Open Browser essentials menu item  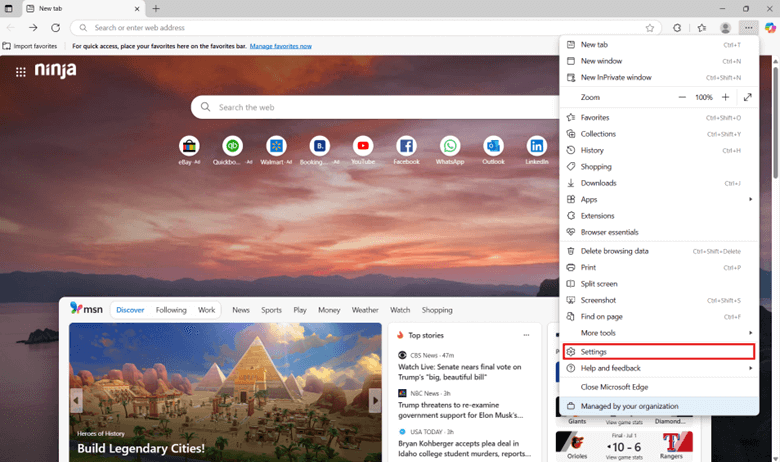tap(659, 232)
